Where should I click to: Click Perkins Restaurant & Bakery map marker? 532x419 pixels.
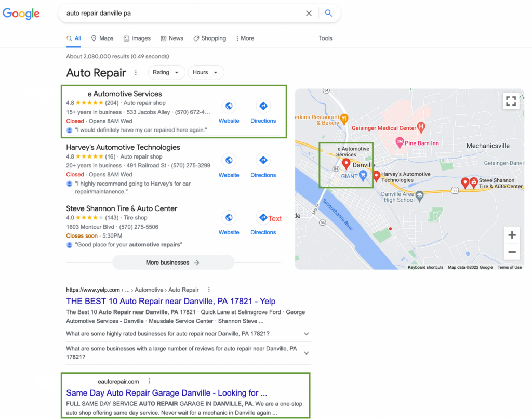pyautogui.click(x=344, y=119)
